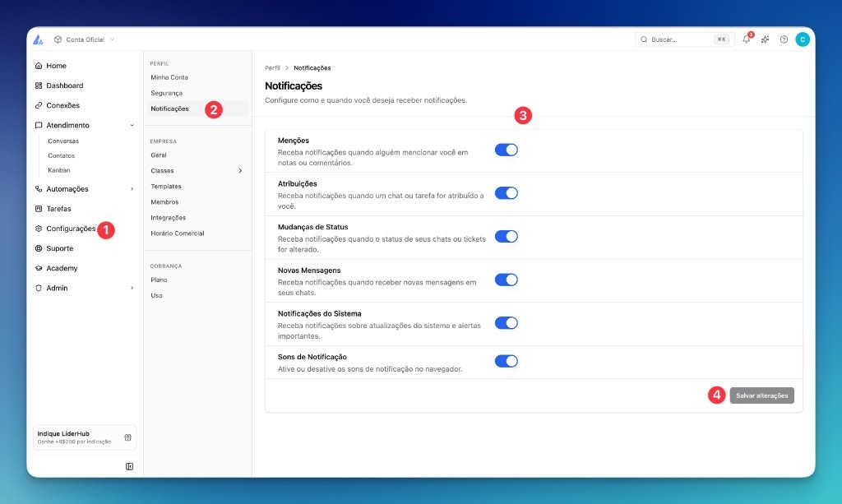
Task: Open the notifications bell with badge
Action: tap(746, 39)
